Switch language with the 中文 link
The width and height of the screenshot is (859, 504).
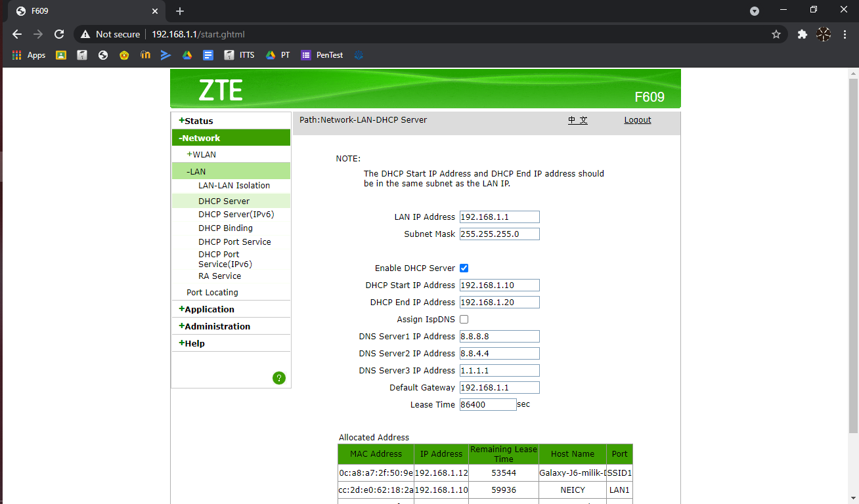(x=578, y=120)
